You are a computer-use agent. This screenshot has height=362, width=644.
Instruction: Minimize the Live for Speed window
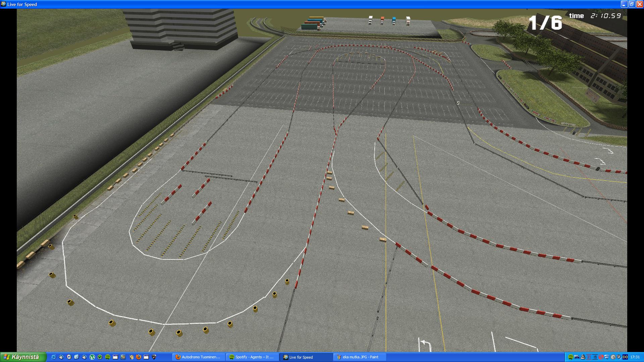[x=624, y=4]
